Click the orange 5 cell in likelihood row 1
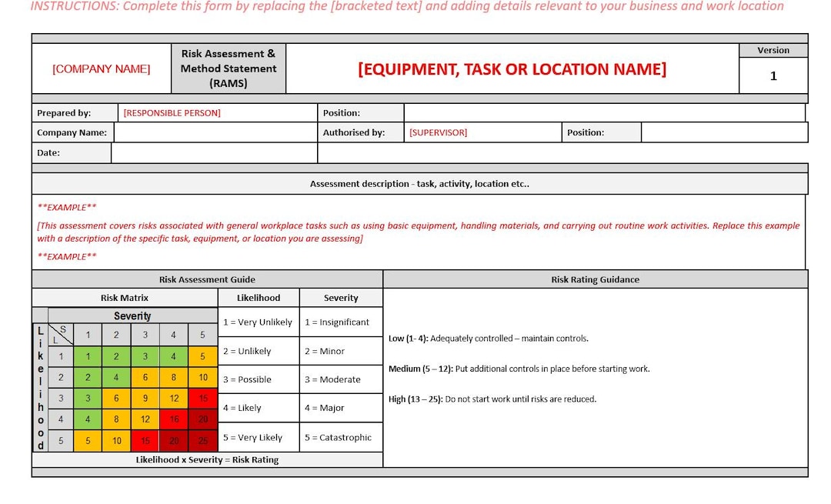This screenshot has width=831, height=504. (x=202, y=357)
